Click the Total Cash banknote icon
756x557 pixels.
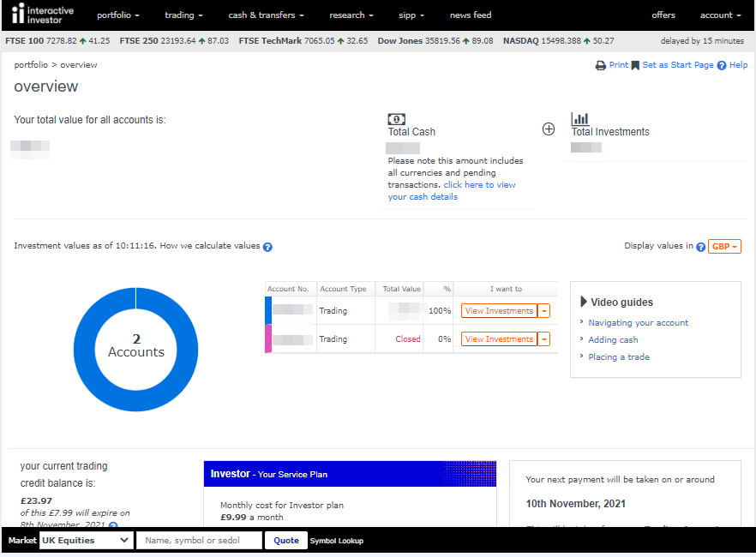coord(397,119)
